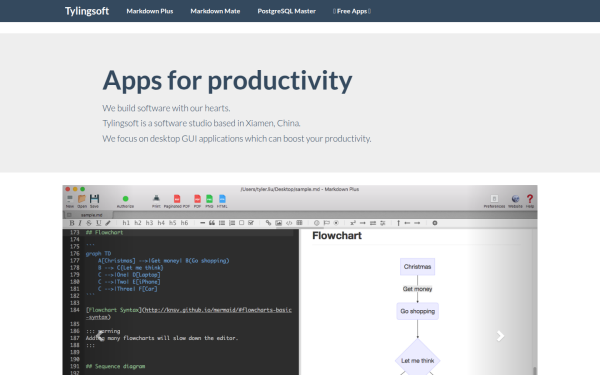Click the Save floppy icon in Markdown Plus
Screen dimensions: 600x375
click(x=94, y=200)
